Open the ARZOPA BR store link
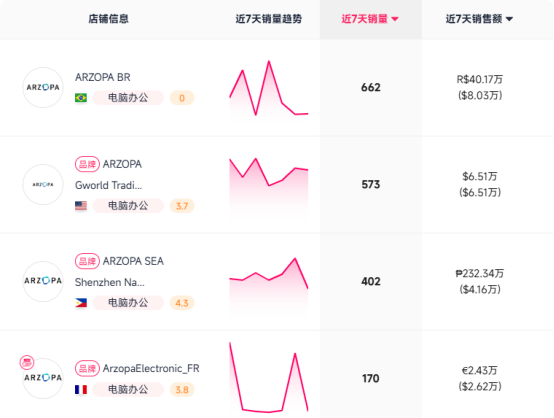The height and width of the screenshot is (418, 554). pos(102,77)
